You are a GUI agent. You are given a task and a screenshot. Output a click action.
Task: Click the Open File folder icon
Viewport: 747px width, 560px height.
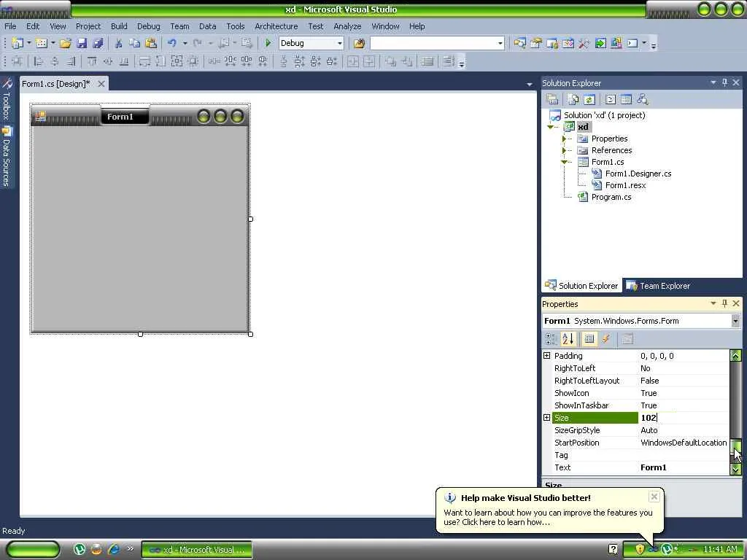tap(65, 43)
